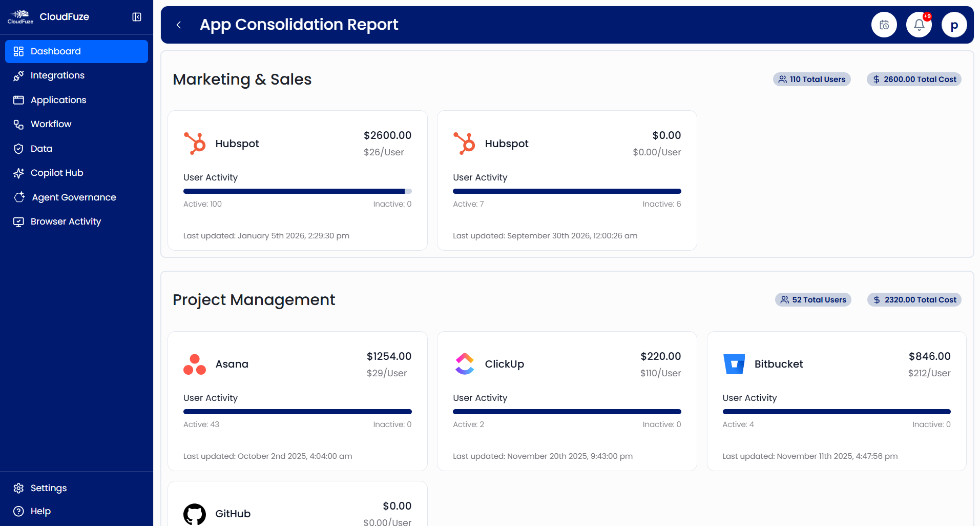Click ClickUp user activity bar
The height and width of the screenshot is (526, 980).
pos(567,412)
